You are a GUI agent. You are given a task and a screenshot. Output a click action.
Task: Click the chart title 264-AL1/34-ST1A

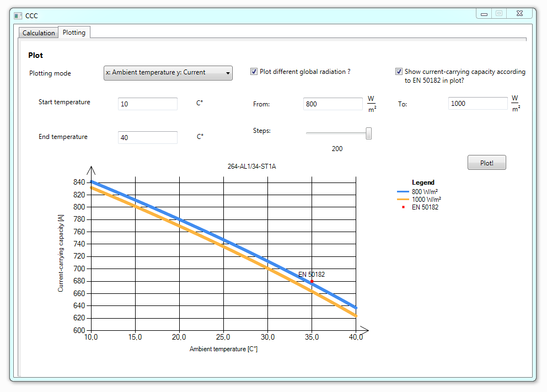(x=251, y=166)
